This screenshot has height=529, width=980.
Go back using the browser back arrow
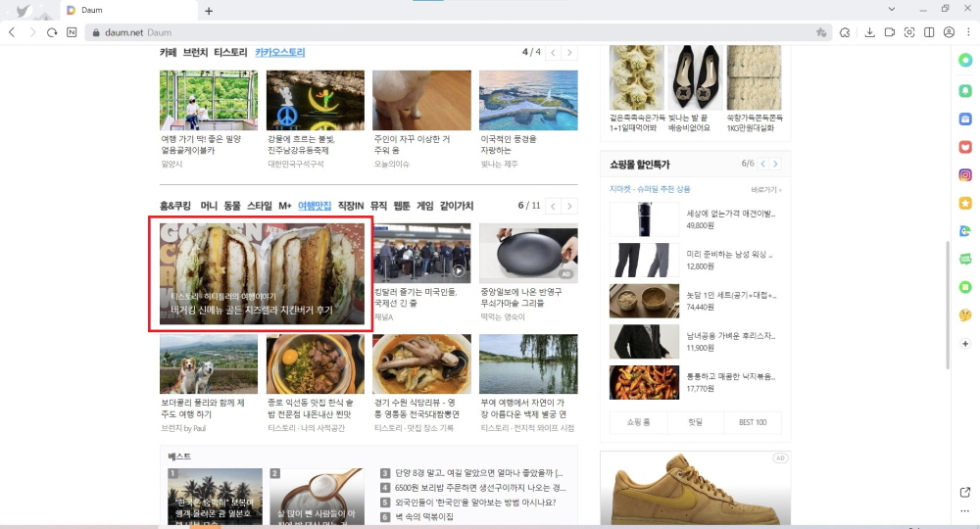[12, 32]
